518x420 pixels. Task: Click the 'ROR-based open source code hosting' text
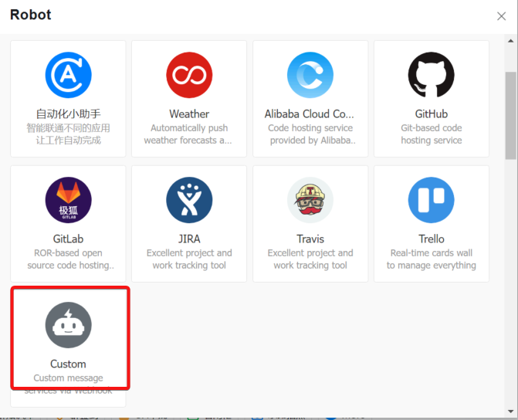coord(68,259)
